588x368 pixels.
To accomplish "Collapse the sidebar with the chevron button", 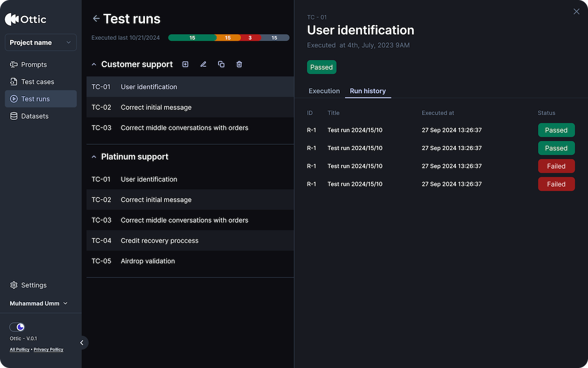I will [82, 342].
